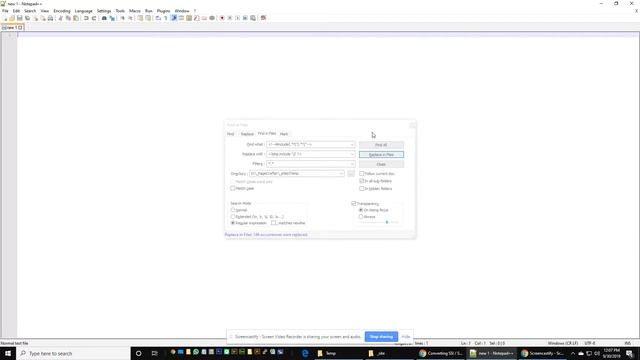Open the Language menu
The width and height of the screenshot is (640, 360).
pyautogui.click(x=83, y=11)
